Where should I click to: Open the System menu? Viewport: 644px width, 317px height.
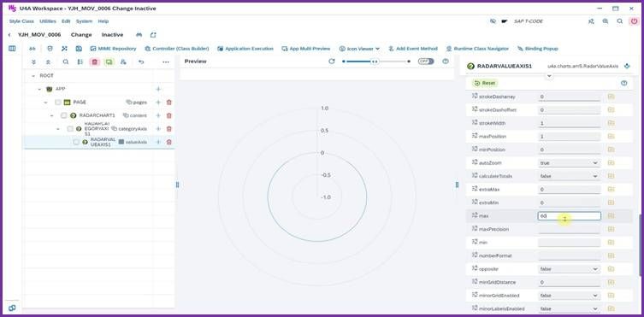tap(84, 21)
